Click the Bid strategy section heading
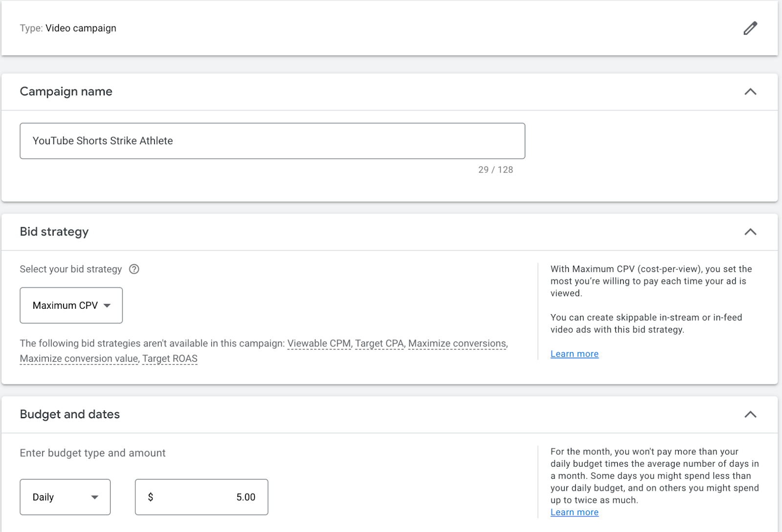Screen dimensions: 782x532 coord(54,232)
